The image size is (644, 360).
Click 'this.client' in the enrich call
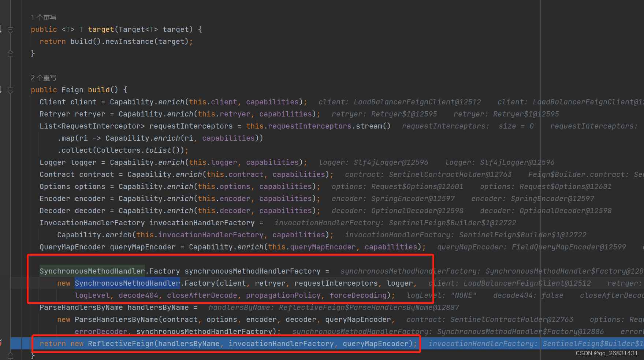[x=213, y=102]
